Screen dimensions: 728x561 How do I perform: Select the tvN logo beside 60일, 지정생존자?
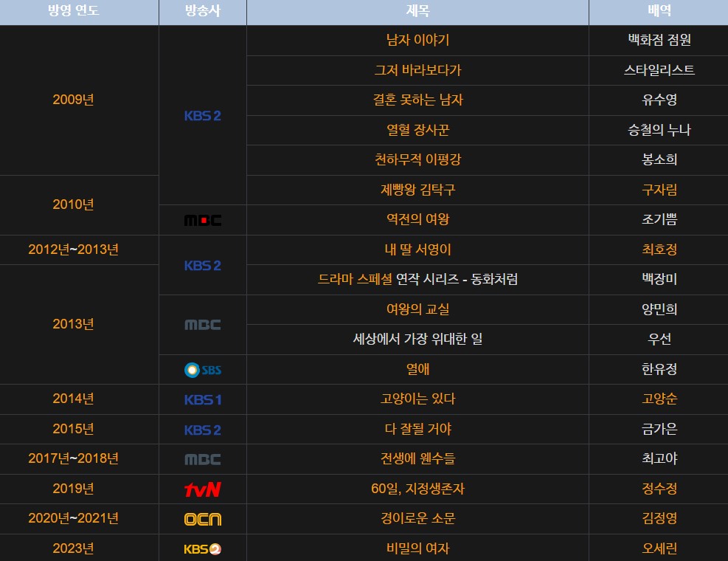coord(202,489)
